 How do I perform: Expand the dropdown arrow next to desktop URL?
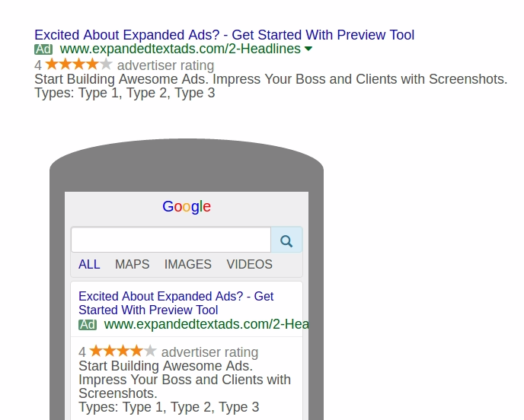click(x=308, y=49)
